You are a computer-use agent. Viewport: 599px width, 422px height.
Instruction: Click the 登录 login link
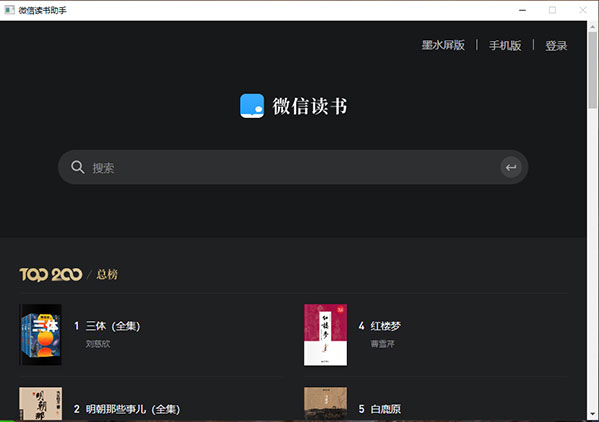(556, 45)
